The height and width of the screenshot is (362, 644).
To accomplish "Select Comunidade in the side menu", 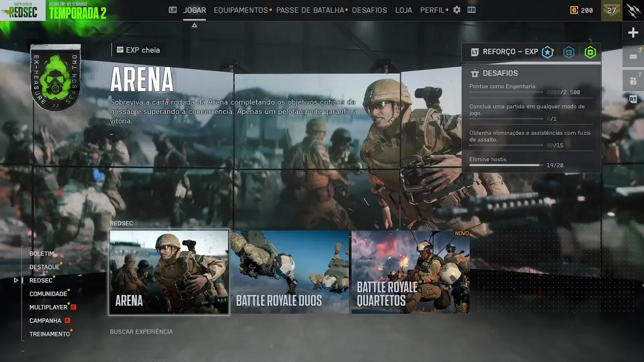I will [x=48, y=294].
